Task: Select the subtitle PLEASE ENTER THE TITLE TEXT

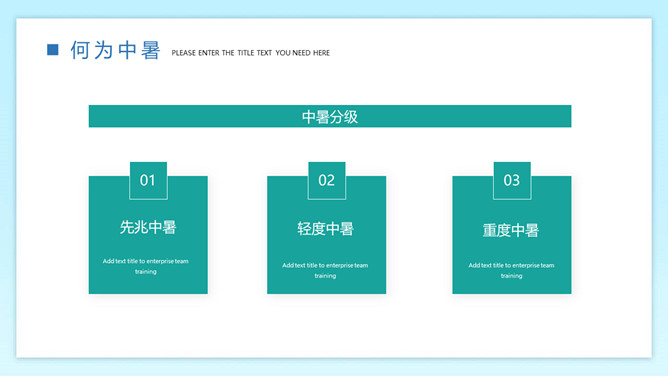Action: tap(250, 53)
